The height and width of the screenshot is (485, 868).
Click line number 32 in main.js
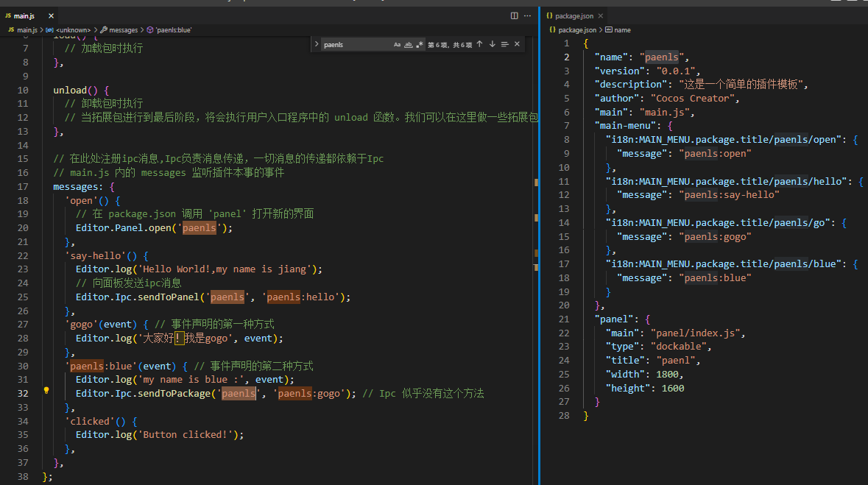[23, 393]
